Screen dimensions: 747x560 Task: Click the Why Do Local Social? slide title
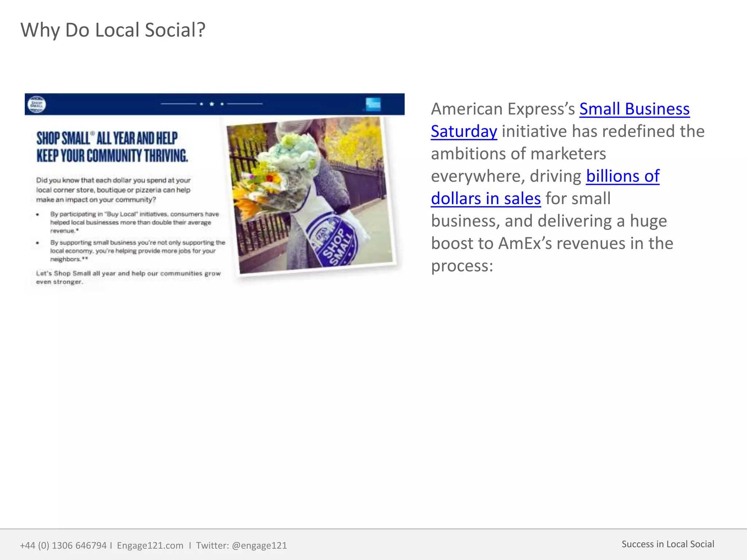[x=113, y=30]
